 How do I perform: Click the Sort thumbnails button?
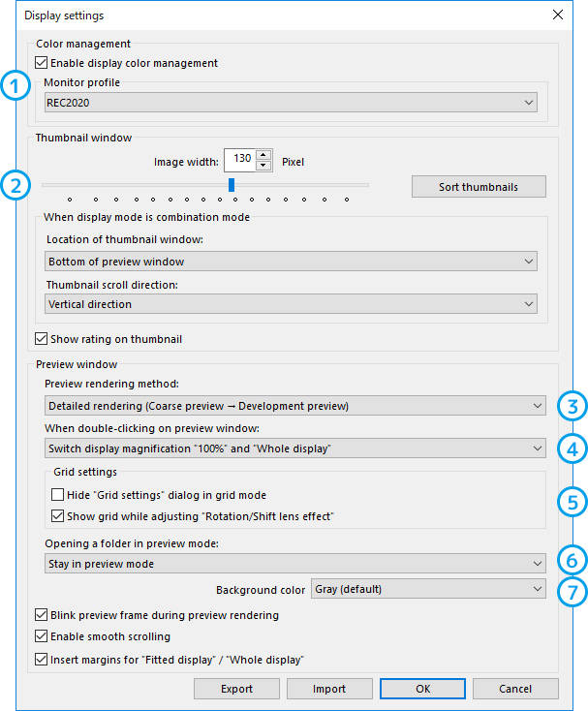pyautogui.click(x=479, y=187)
